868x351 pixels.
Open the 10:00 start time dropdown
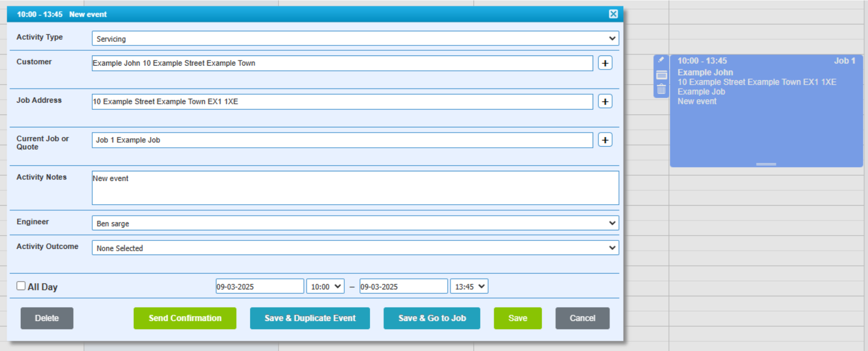[x=325, y=287]
